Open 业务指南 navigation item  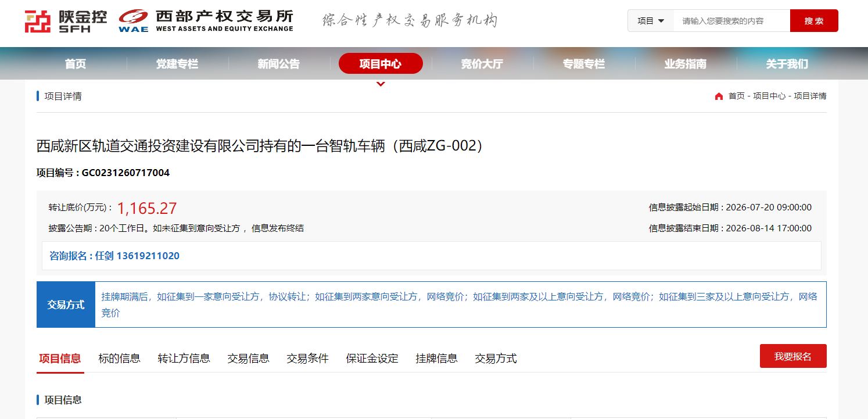(x=686, y=64)
